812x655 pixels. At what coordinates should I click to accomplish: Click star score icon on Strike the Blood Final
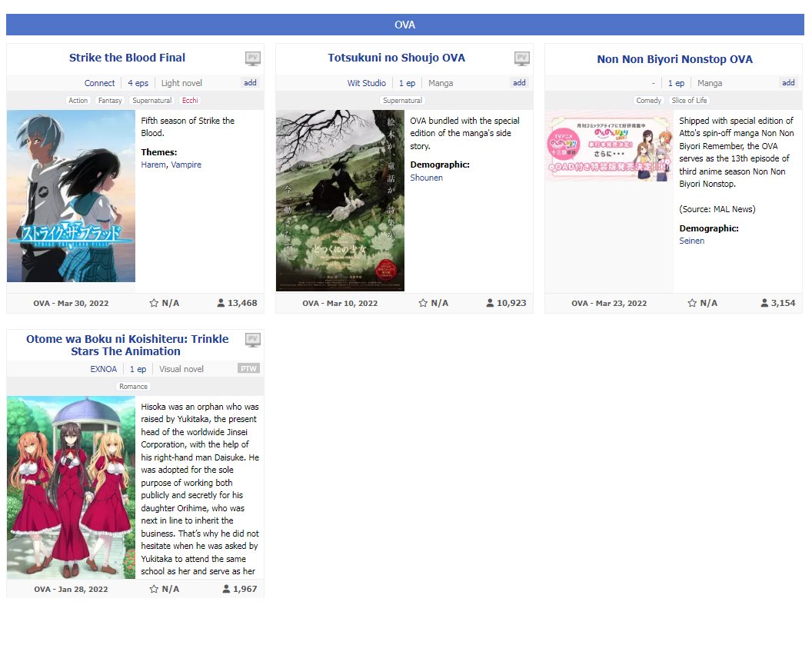click(x=154, y=303)
